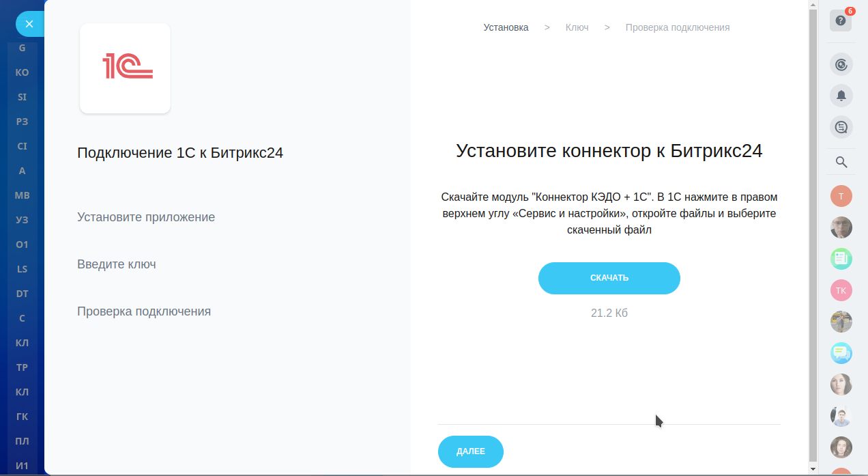
Task: Open the blue speech-bubble general chat icon
Action: (x=841, y=353)
